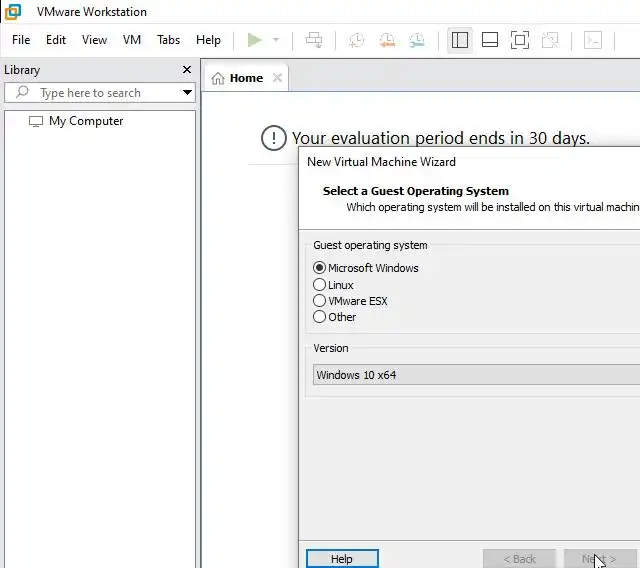Click Next in the wizard

[x=599, y=559]
